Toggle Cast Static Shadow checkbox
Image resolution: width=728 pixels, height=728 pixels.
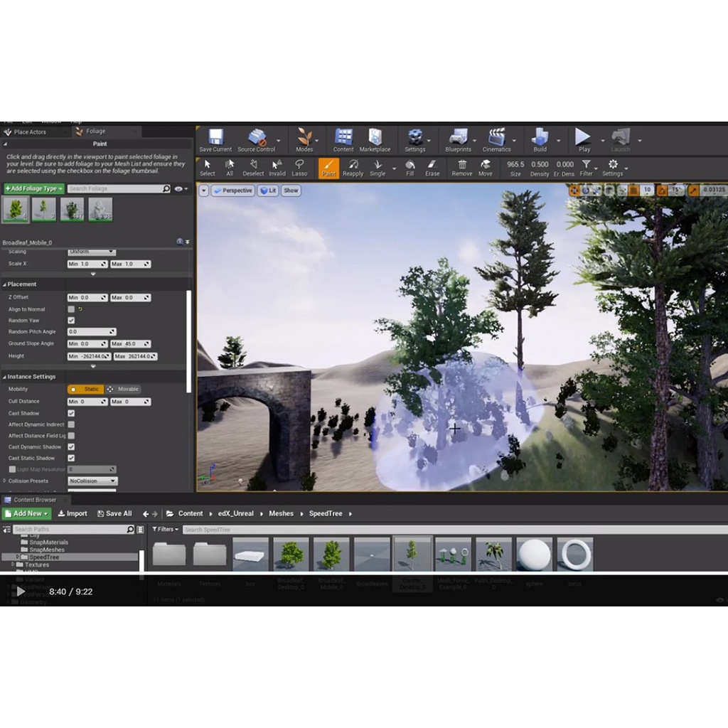[71, 458]
